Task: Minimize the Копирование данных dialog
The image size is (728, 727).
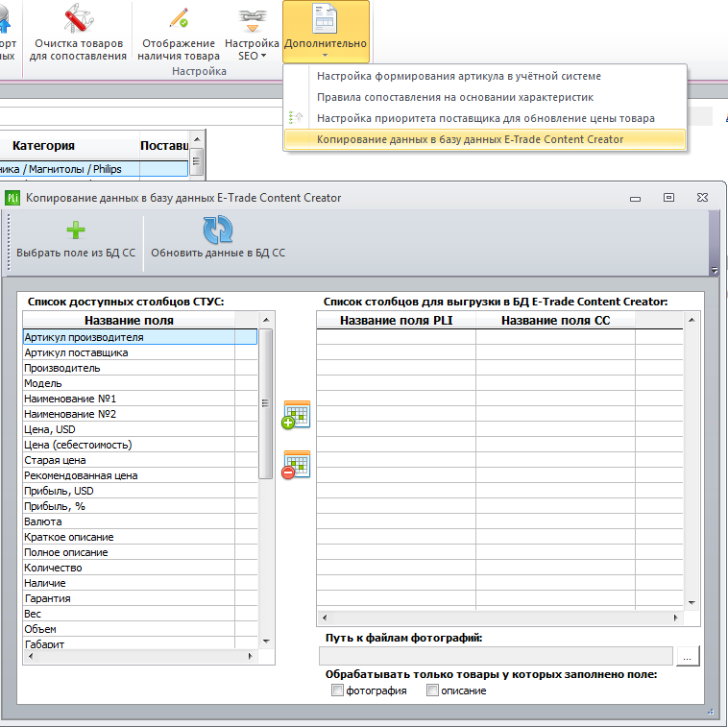Action: tap(635, 198)
